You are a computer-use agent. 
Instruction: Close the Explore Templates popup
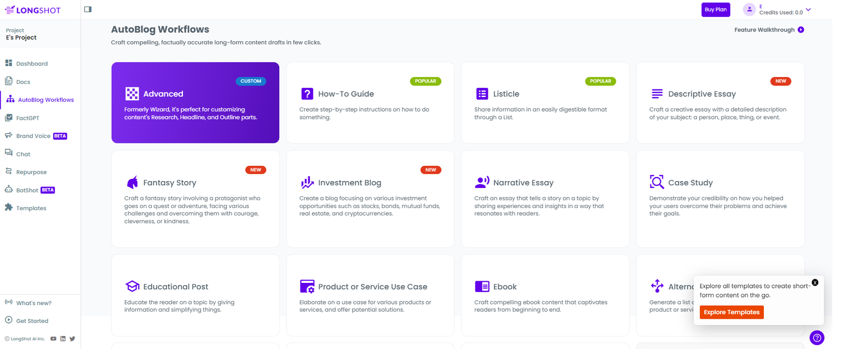click(815, 282)
